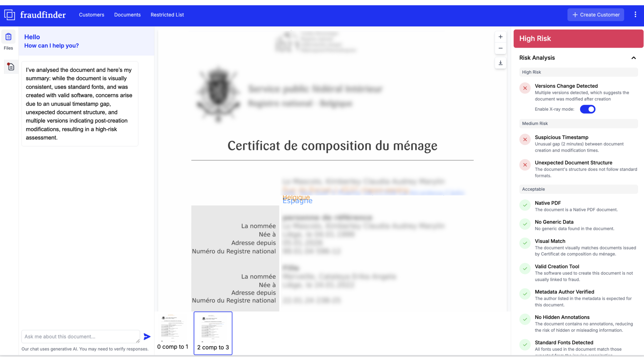The width and height of the screenshot is (644, 362).
Task: Open the Restricted List page
Action: [x=167, y=15]
